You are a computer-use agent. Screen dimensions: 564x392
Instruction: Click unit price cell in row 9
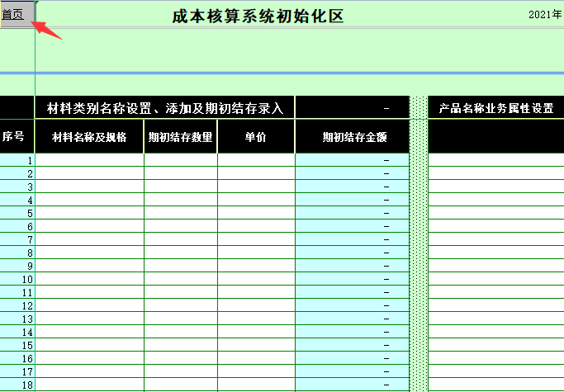(256, 266)
